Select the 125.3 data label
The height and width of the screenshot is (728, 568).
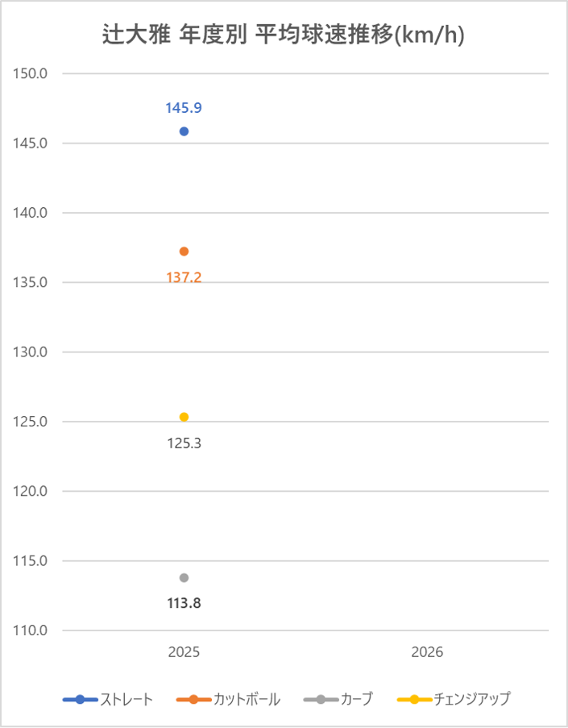(184, 443)
